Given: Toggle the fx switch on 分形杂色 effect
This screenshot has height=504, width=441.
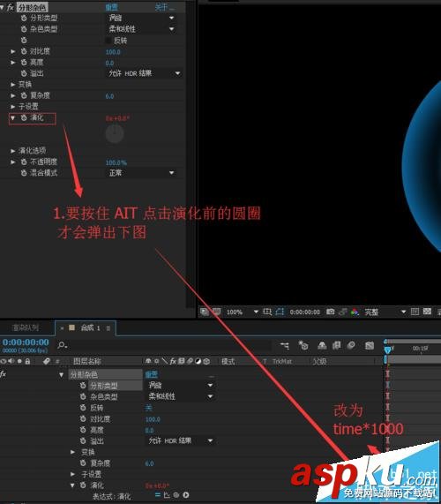Looking at the screenshot, I should click(x=11, y=7).
